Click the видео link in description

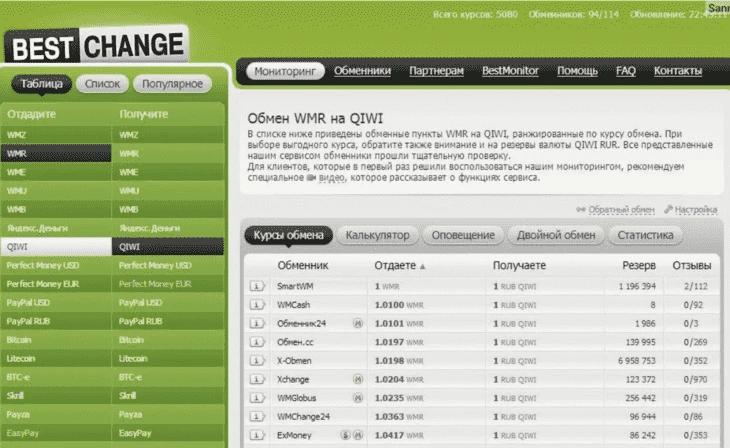(x=331, y=177)
